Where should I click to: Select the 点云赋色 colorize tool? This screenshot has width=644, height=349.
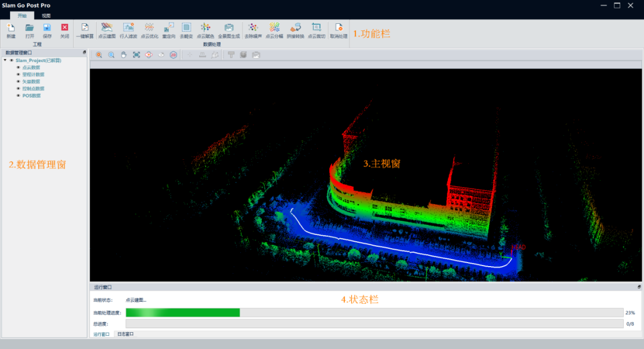coord(205,28)
